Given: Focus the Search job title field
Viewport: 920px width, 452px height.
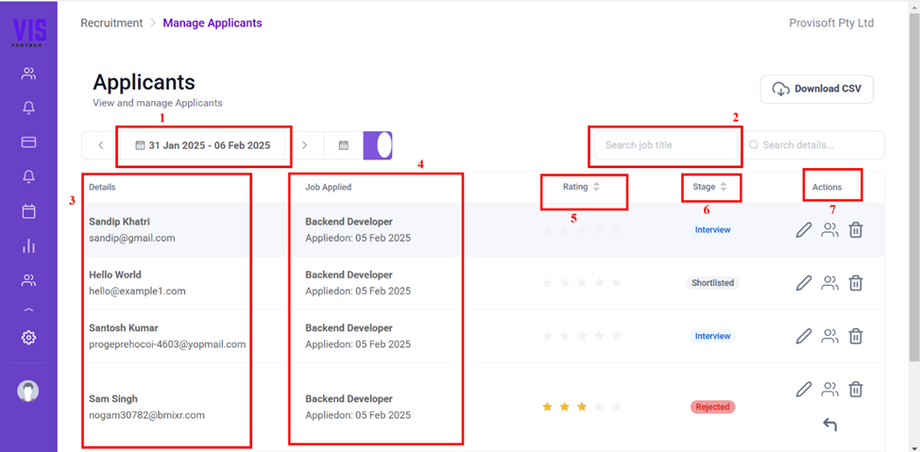Looking at the screenshot, I should tap(663, 146).
